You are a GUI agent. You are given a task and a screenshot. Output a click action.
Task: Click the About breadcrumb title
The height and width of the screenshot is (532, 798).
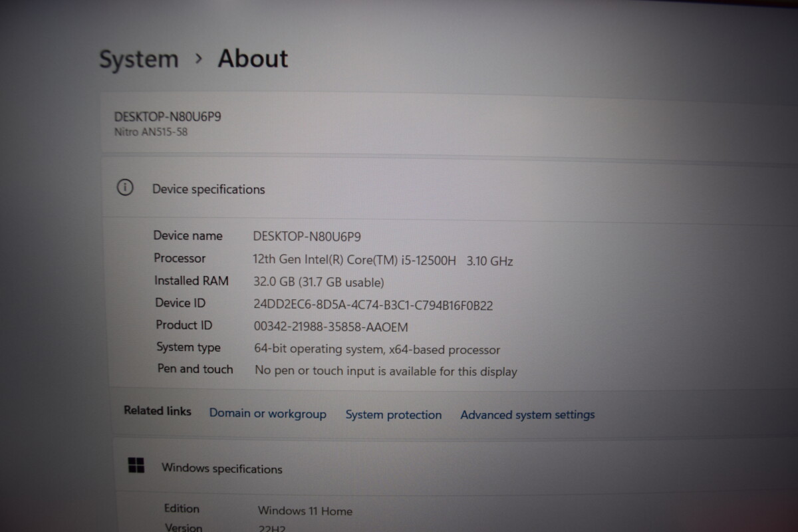tap(253, 59)
